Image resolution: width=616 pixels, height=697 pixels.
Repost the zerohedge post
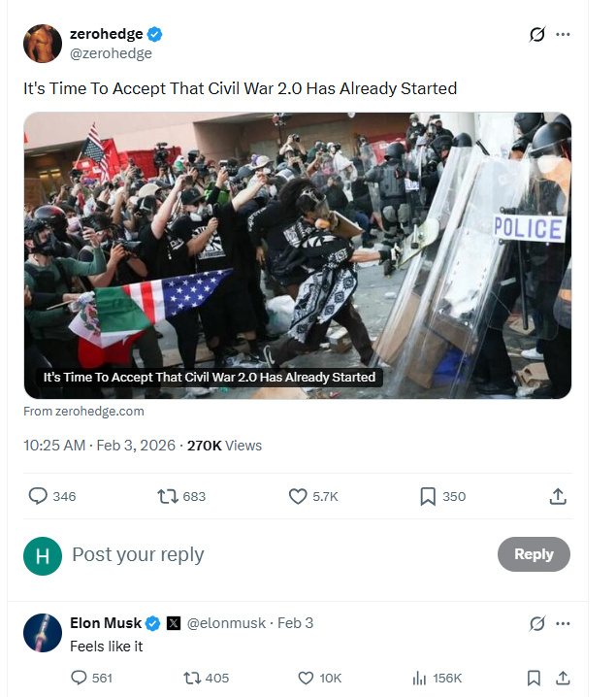click(x=168, y=496)
